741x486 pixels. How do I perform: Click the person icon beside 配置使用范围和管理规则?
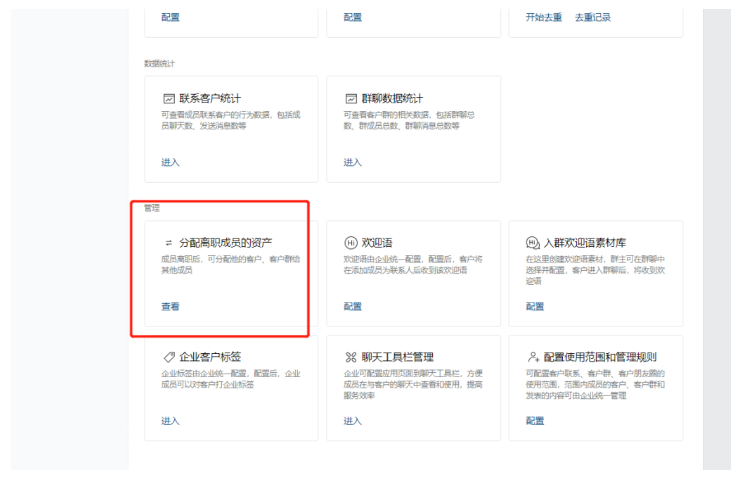click(x=532, y=357)
